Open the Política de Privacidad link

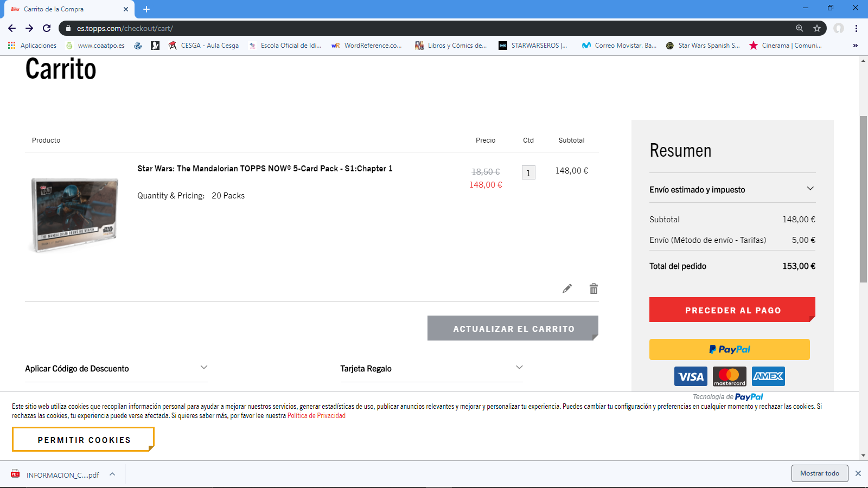pos(316,416)
